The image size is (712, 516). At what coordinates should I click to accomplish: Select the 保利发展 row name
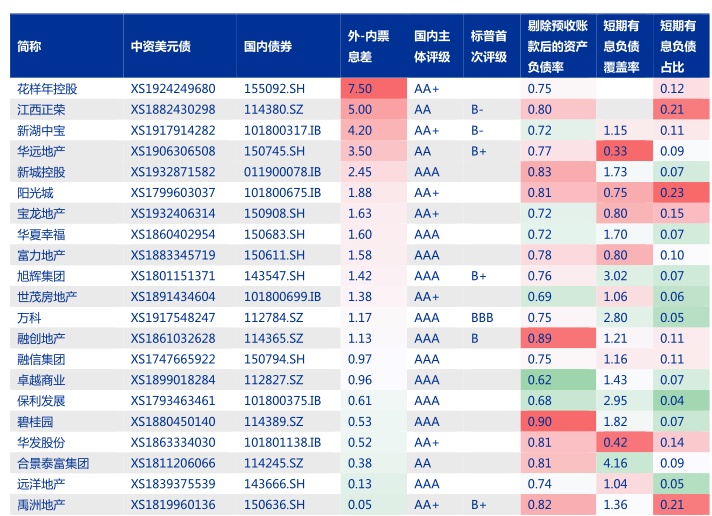(41, 401)
